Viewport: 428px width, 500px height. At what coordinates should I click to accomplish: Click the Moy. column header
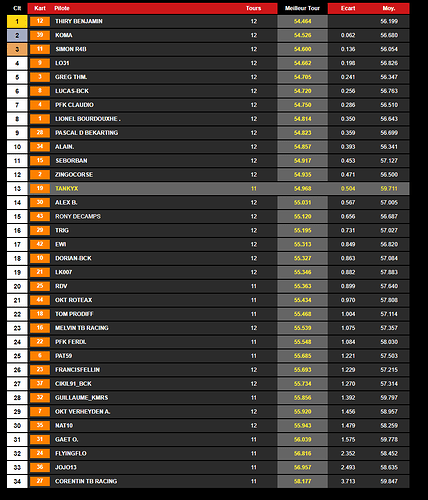tap(389, 8)
